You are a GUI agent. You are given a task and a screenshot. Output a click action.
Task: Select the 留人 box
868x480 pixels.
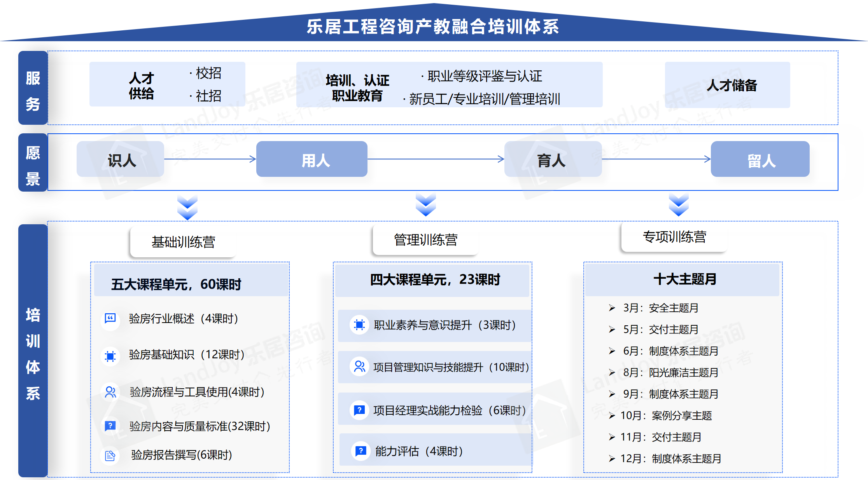pyautogui.click(x=760, y=159)
